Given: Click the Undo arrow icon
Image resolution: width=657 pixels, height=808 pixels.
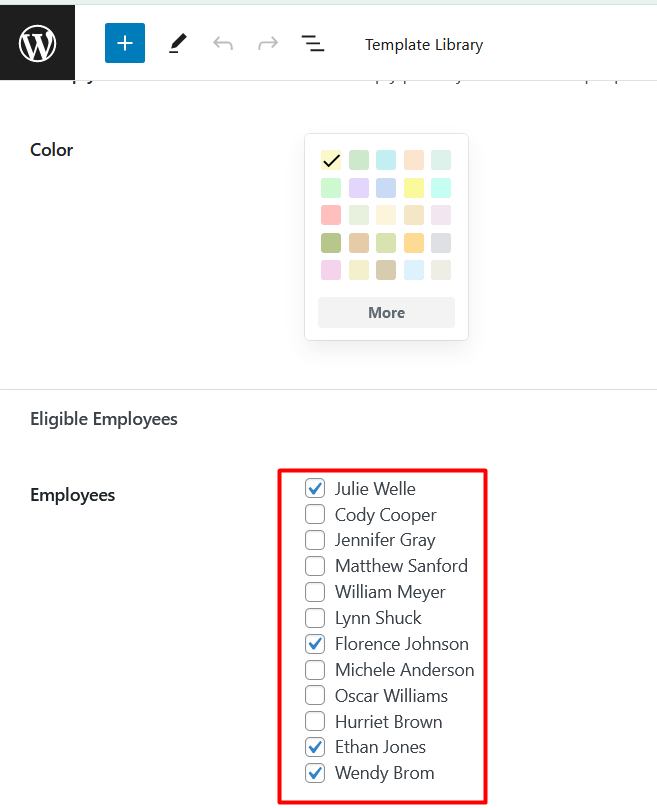Looking at the screenshot, I should (222, 44).
